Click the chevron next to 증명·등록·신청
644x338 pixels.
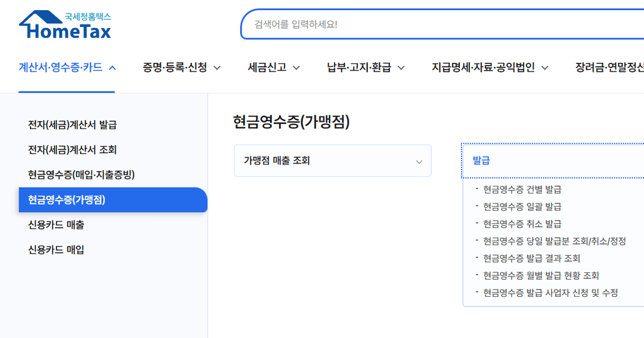coord(217,68)
